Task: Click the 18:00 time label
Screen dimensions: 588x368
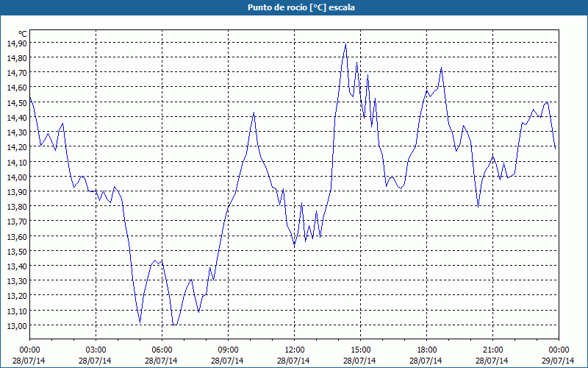Action: [x=427, y=350]
